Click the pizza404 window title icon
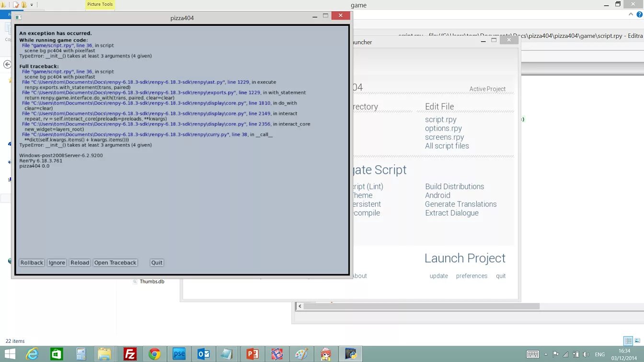644x362 pixels. pos(18,17)
